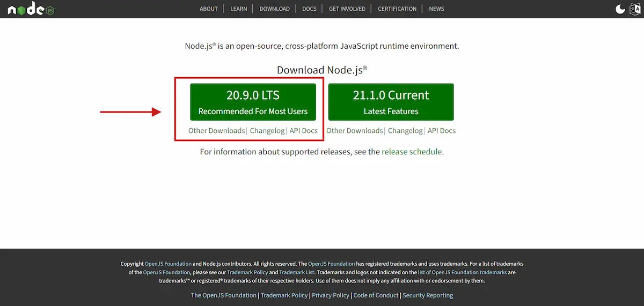The width and height of the screenshot is (644, 306).
Task: Toggle dark mode with the moon icon
Action: pos(620,9)
